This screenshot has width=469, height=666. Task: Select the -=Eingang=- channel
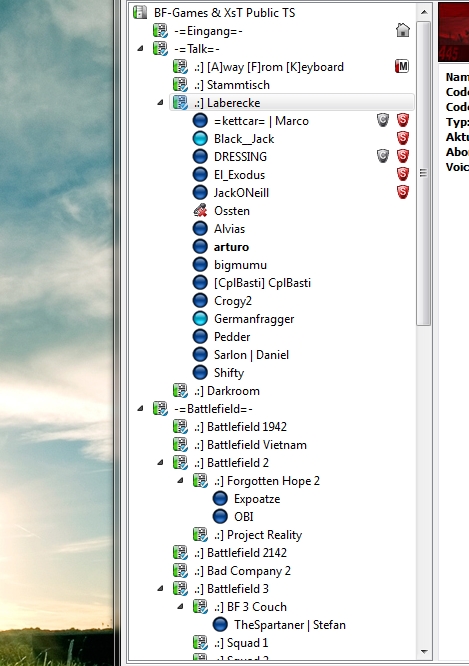pyautogui.click(x=208, y=31)
